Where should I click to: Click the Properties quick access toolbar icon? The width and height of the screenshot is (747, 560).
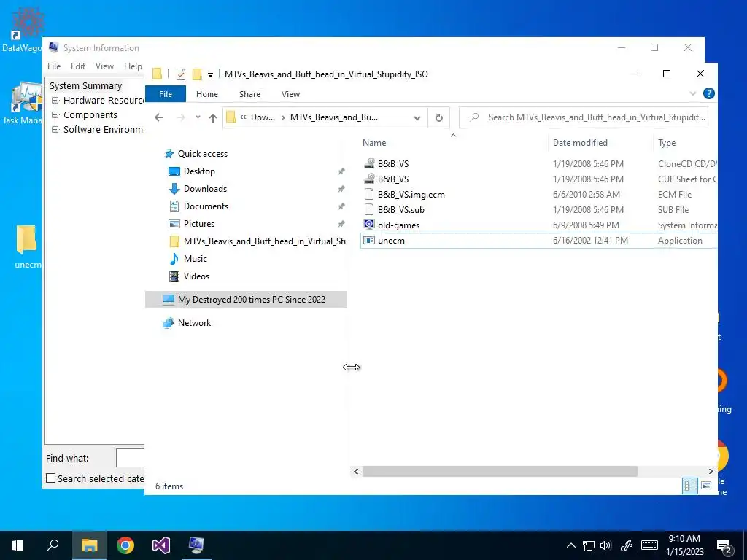[x=181, y=74]
